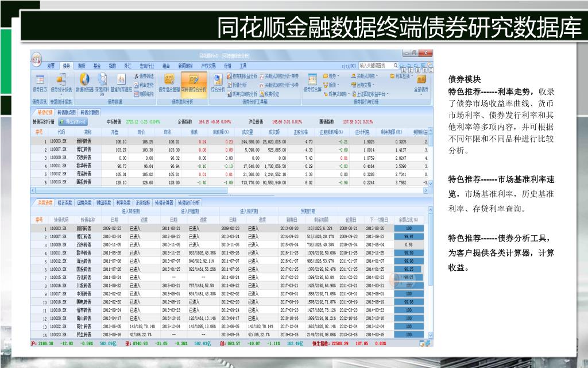This screenshot has width=588, height=368.
Task: Open 深度资料 F9 magnifier icon
Action: [x=102, y=84]
